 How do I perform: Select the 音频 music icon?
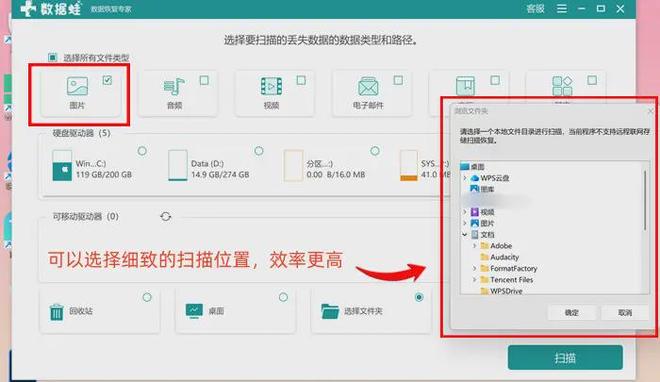coord(174,86)
